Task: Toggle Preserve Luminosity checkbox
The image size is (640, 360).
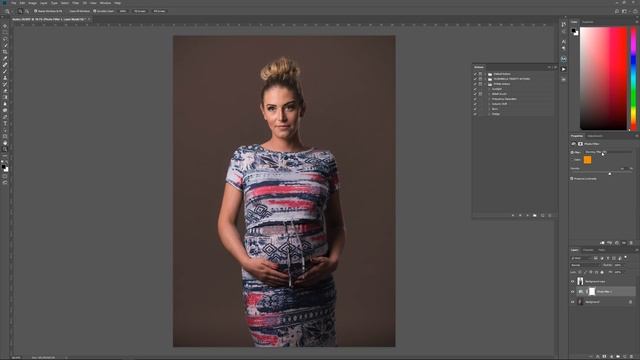Action: tap(571, 178)
